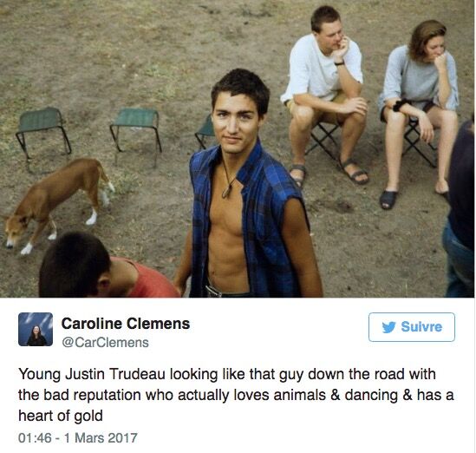
Task: Click the Suivre follow button
Action: [412, 327]
